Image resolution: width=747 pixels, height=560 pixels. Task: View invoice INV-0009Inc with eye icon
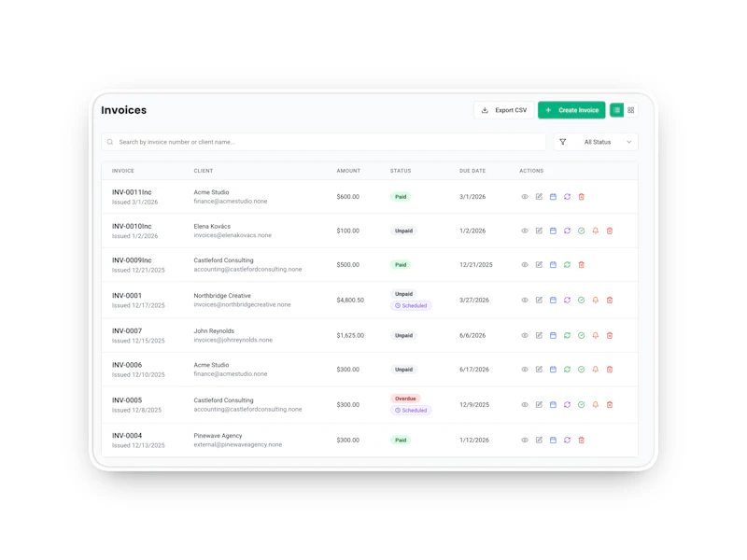point(525,265)
